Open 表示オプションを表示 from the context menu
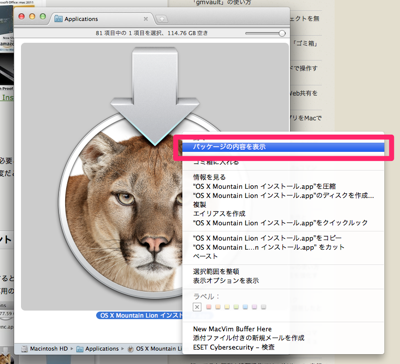400x364 pixels. [226, 280]
